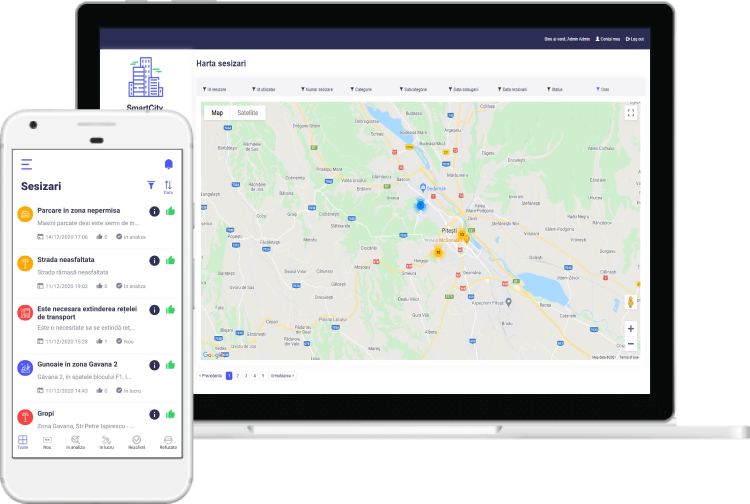The height and width of the screenshot is (504, 750).
Task: Go to pagination page 4
Action: 255,376
